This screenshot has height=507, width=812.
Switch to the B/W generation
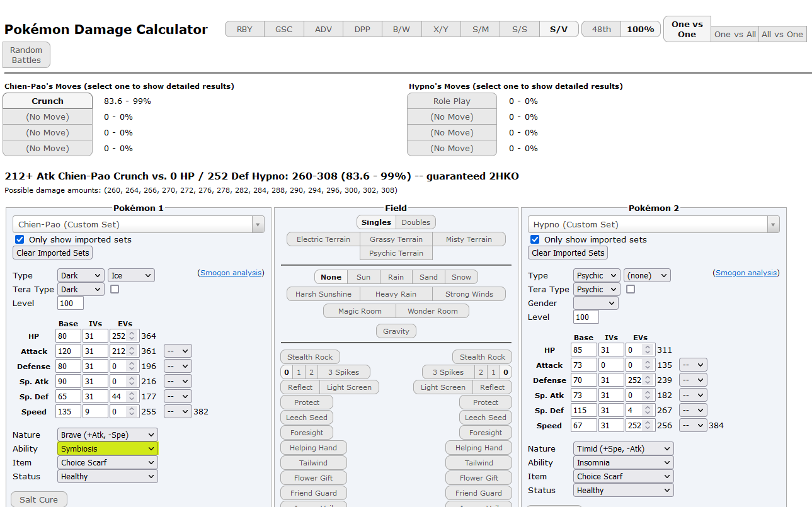tap(401, 29)
